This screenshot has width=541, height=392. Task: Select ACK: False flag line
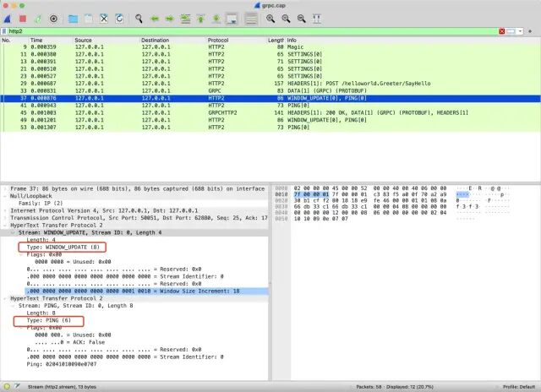click(69, 342)
